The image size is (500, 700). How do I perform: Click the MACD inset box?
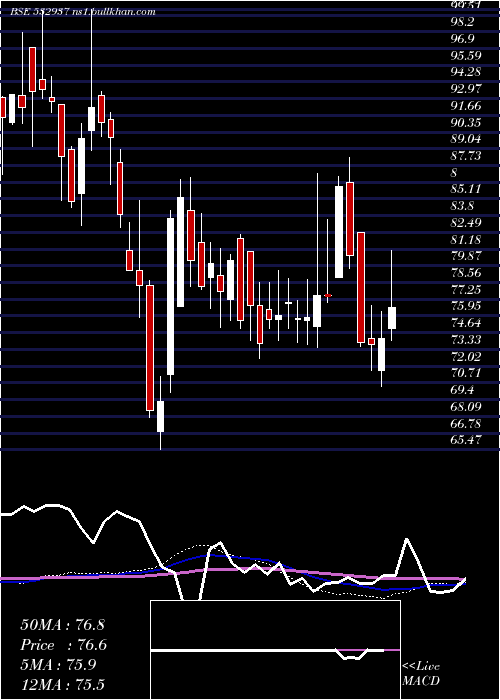[275, 650]
